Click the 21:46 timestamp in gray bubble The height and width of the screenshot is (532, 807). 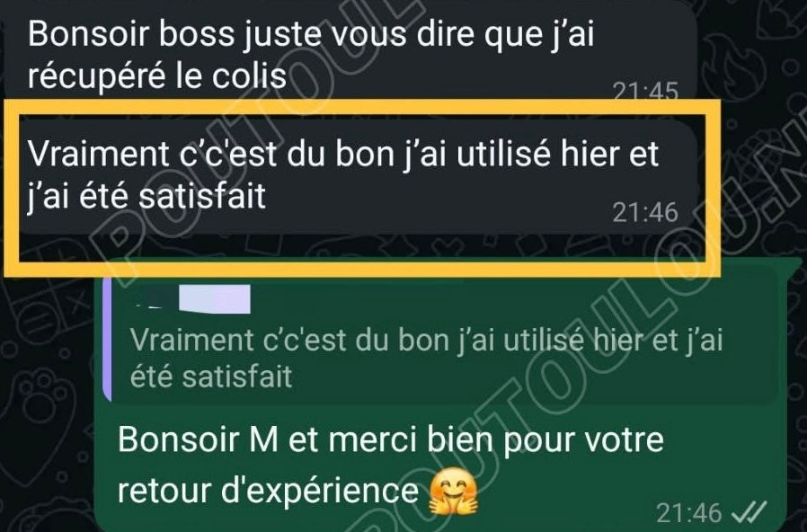pos(645,212)
